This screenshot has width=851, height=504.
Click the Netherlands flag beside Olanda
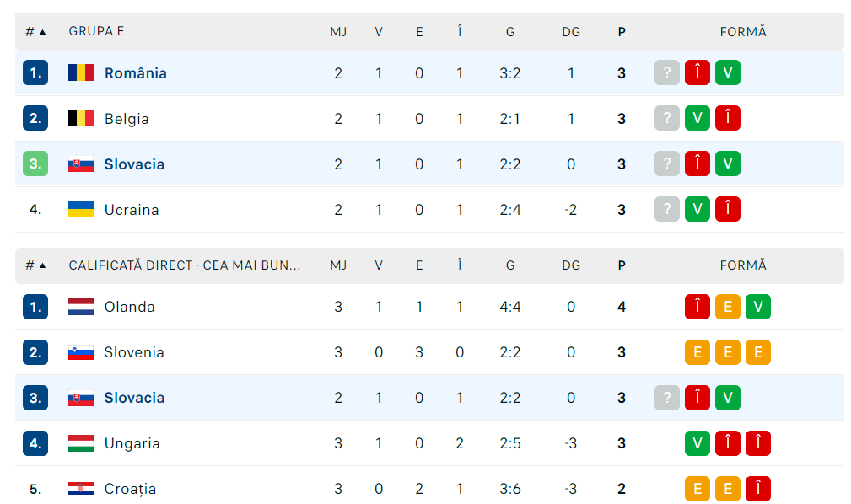click(x=81, y=307)
